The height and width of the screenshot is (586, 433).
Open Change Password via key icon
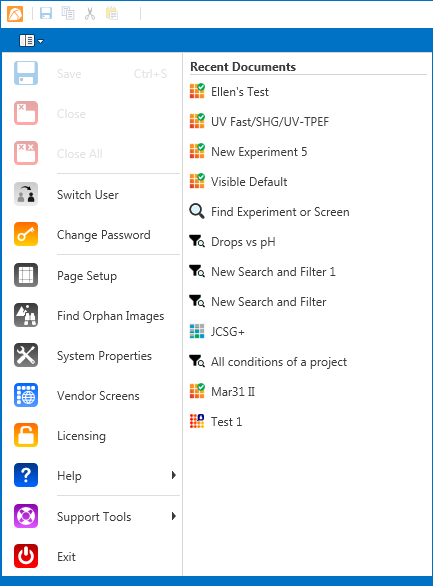(26, 234)
